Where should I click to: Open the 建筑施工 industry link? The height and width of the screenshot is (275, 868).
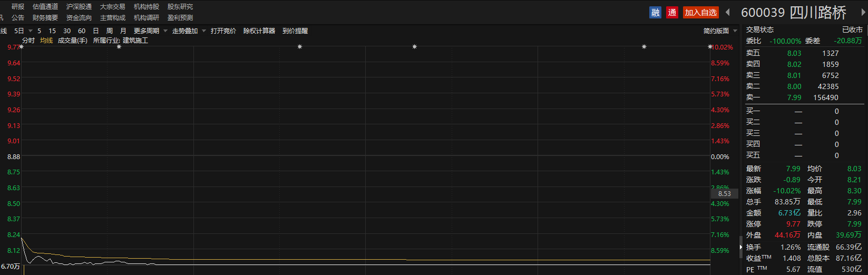(x=135, y=41)
